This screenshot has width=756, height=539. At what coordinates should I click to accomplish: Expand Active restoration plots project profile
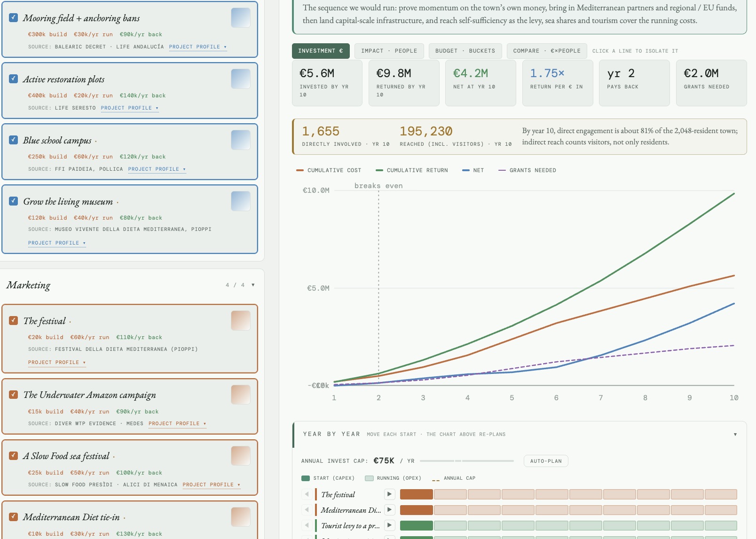click(130, 108)
